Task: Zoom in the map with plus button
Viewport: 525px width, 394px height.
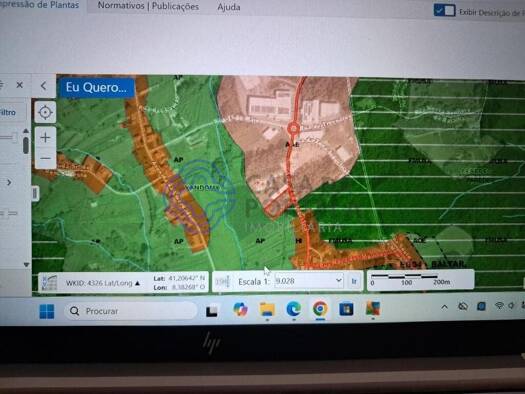Action: pyautogui.click(x=45, y=138)
